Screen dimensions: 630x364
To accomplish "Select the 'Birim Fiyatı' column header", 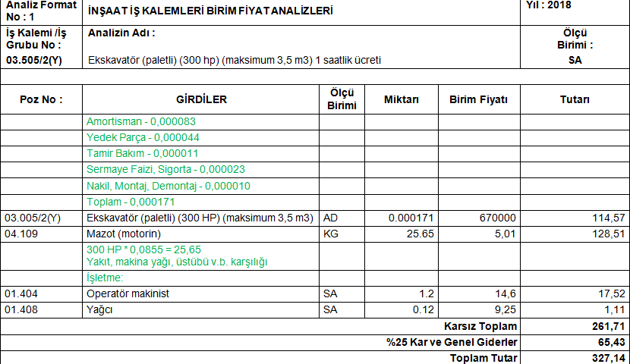I will point(478,100).
